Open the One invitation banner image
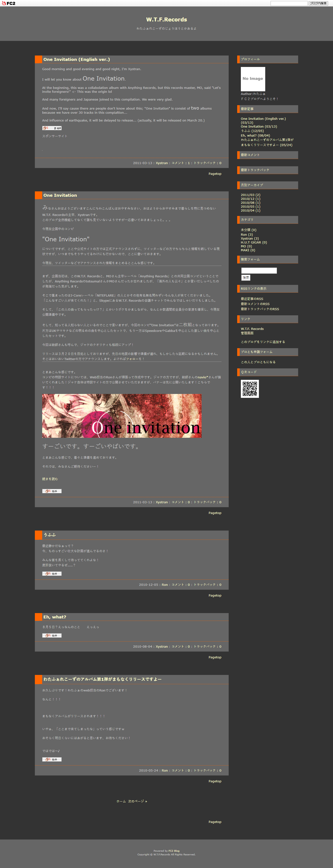This screenshot has height=868, width=333. 121,416
